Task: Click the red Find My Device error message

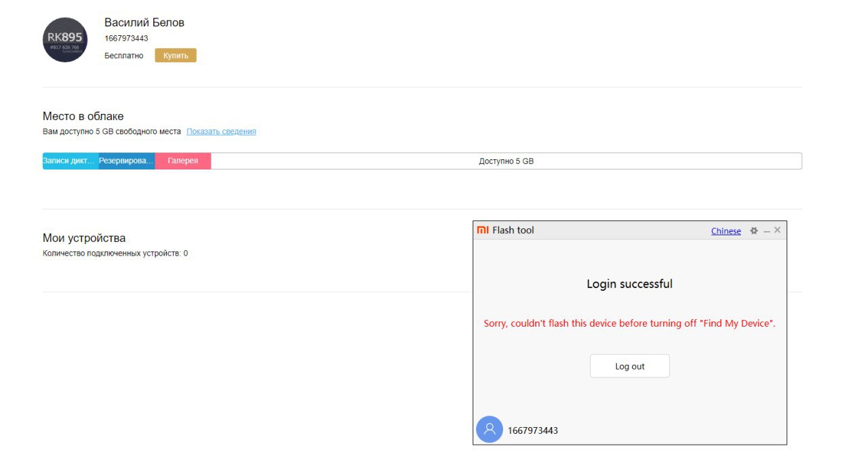Action: [x=630, y=323]
